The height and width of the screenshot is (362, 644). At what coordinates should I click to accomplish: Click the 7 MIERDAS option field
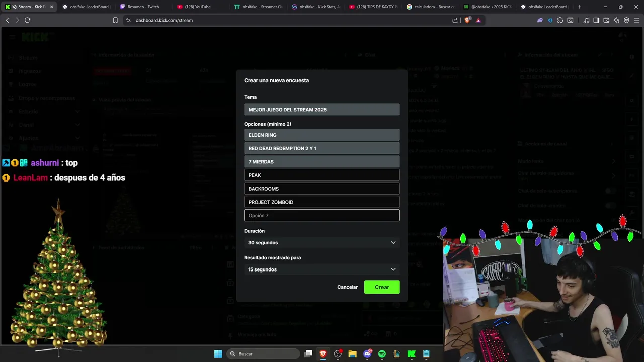(322, 162)
